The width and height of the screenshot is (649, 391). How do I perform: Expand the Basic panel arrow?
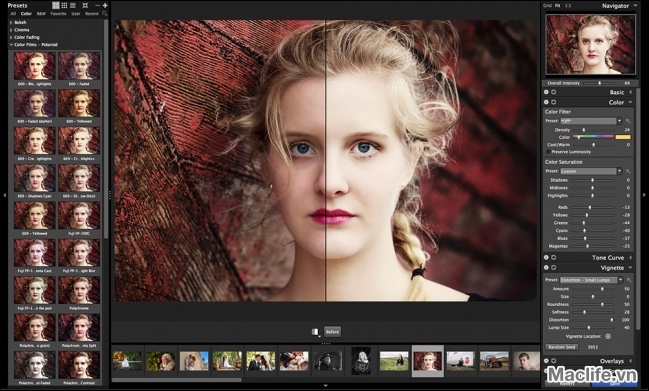631,92
